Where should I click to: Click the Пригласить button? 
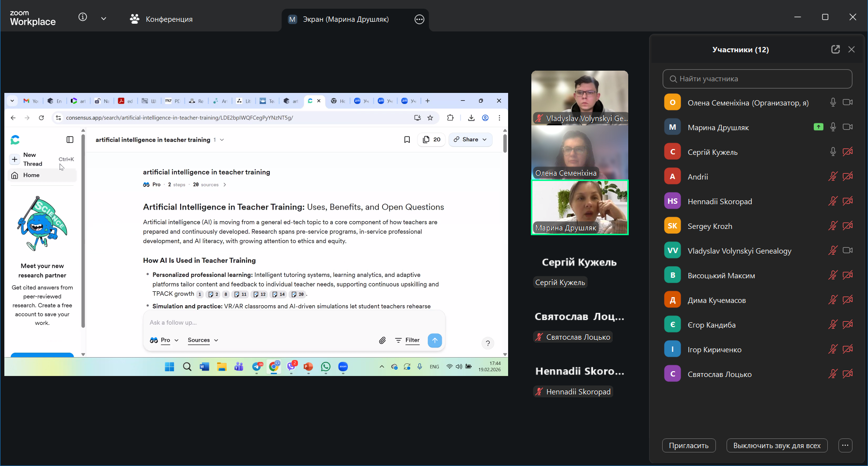688,445
